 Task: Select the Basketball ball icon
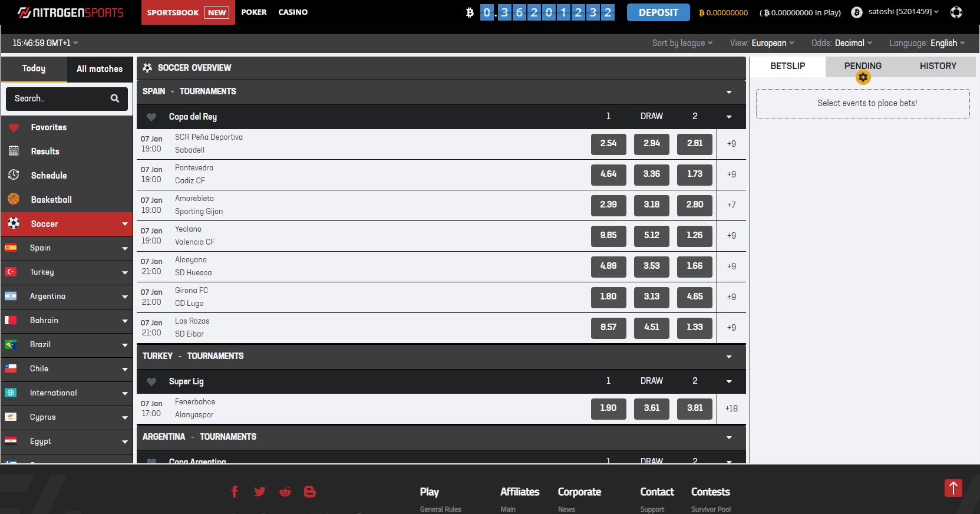14,199
